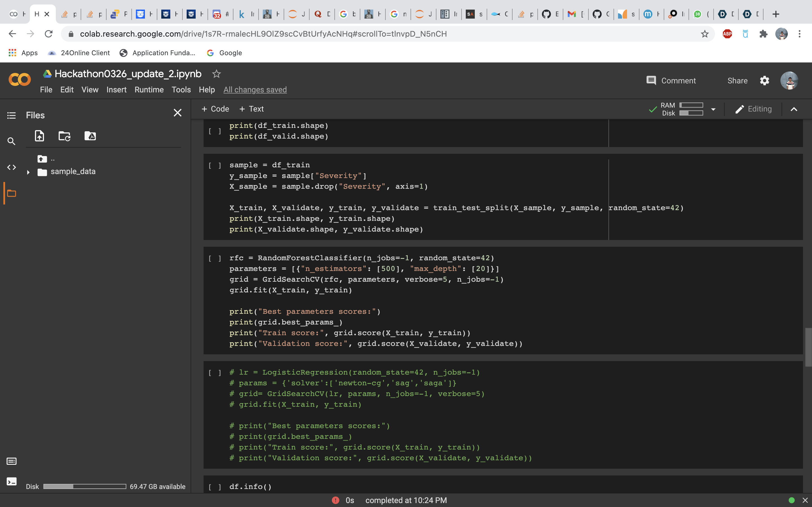This screenshot has width=812, height=507.
Task: Open the terminal icon at bottom left
Action: click(x=11, y=482)
